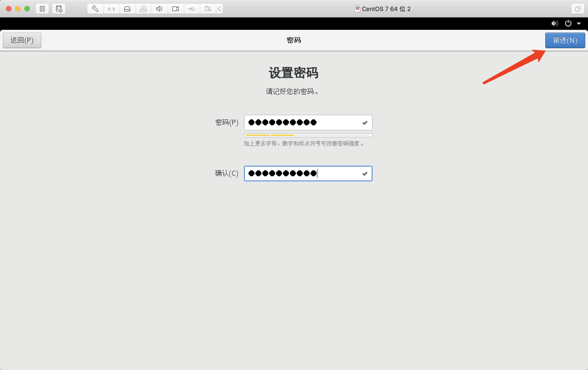Collapse the device toolbar chevron
Screen dimensions: 588x370
coord(220,9)
